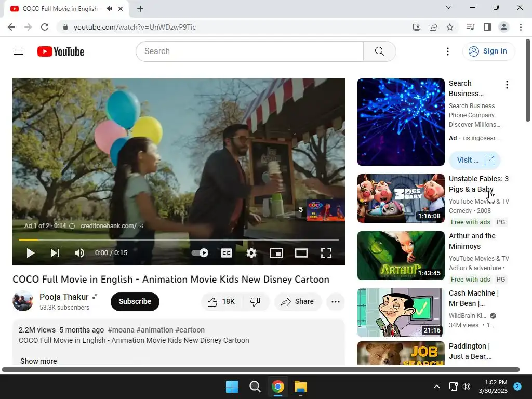This screenshot has height=399, width=532.
Task: Close the COCO Full Movie tab
Action: 121,9
